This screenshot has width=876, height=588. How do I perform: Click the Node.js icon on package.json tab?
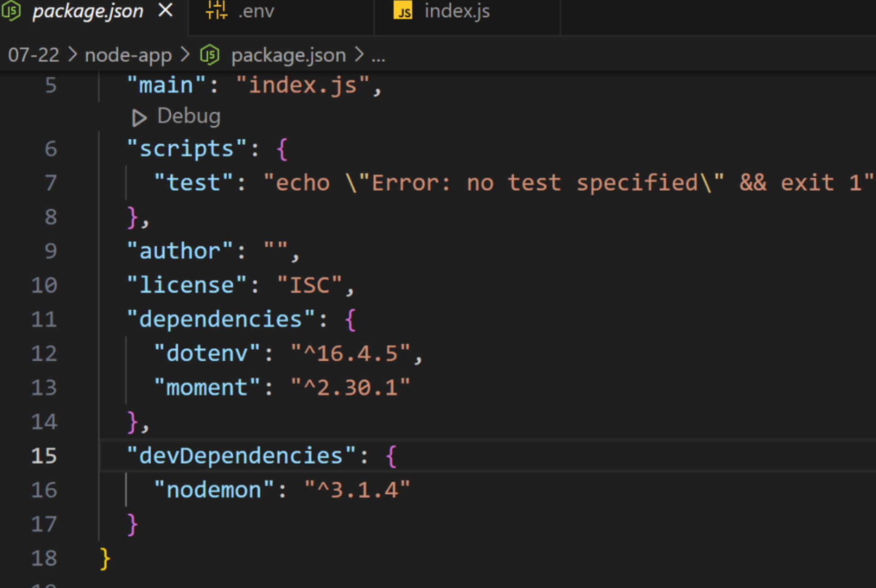point(11,11)
